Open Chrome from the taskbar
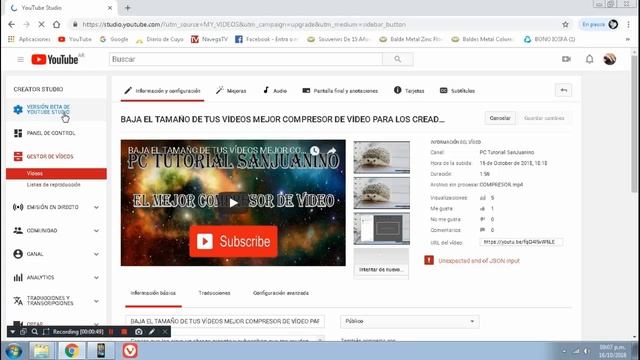Viewport: 640px width, 360px height. (x=72, y=351)
